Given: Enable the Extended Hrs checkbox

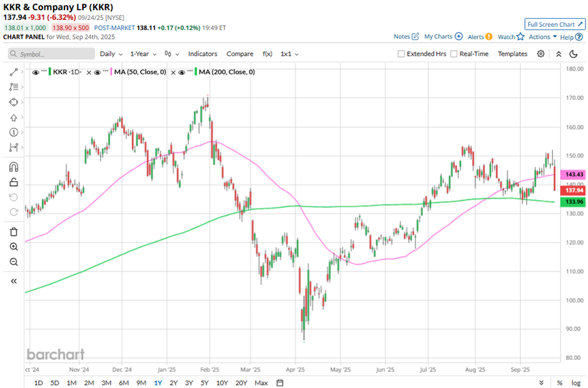Looking at the screenshot, I should pos(402,54).
